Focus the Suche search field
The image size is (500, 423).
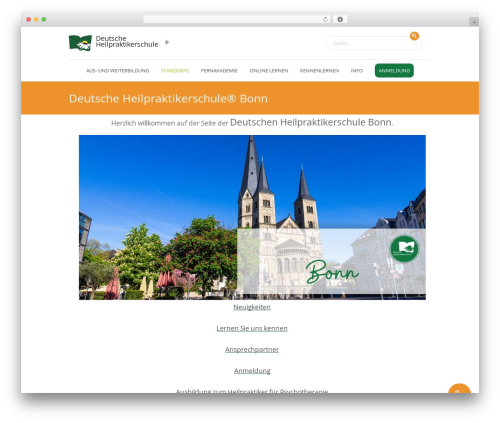(374, 43)
